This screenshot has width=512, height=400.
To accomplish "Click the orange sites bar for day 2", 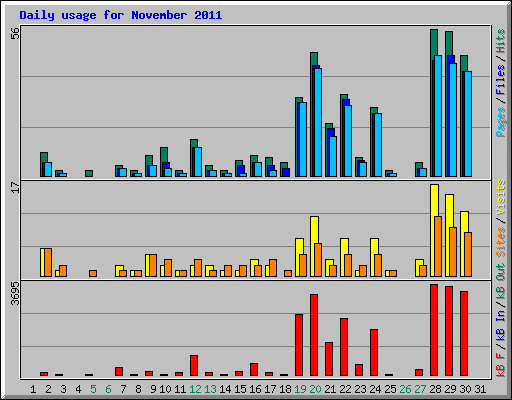I will click(48, 262).
